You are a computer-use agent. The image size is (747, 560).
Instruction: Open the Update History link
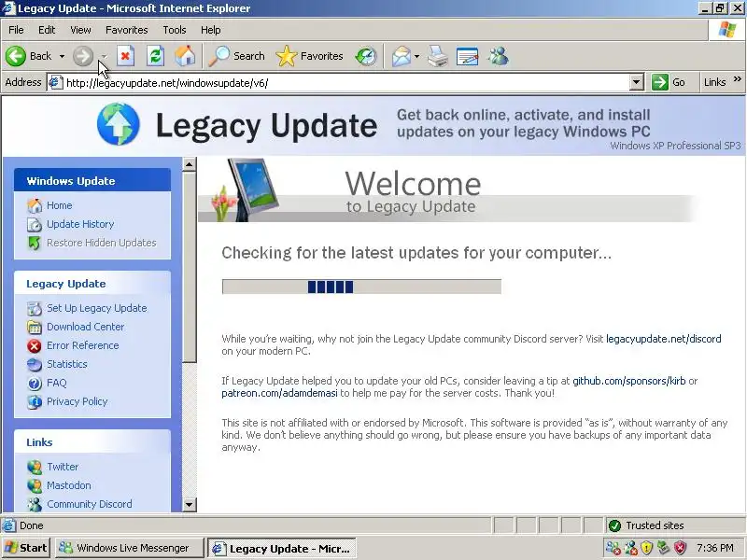pos(80,224)
